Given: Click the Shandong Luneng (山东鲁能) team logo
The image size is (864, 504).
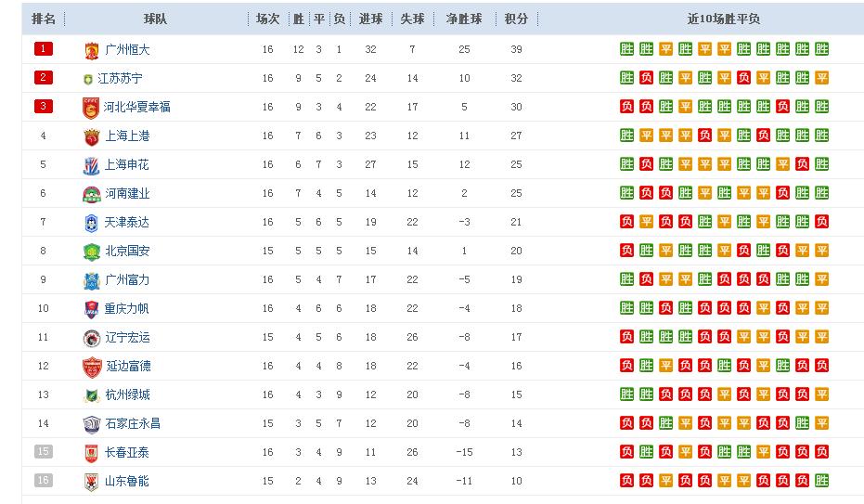Looking at the screenshot, I should [91, 481].
